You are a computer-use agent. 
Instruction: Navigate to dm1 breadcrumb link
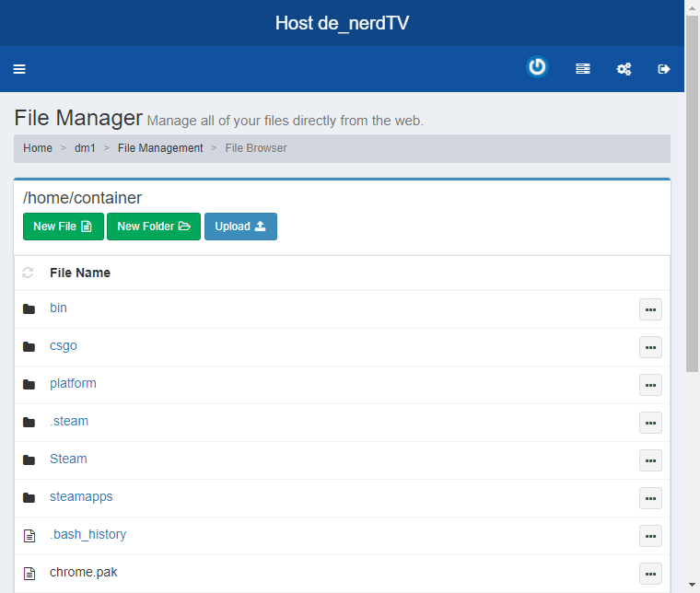click(x=85, y=148)
